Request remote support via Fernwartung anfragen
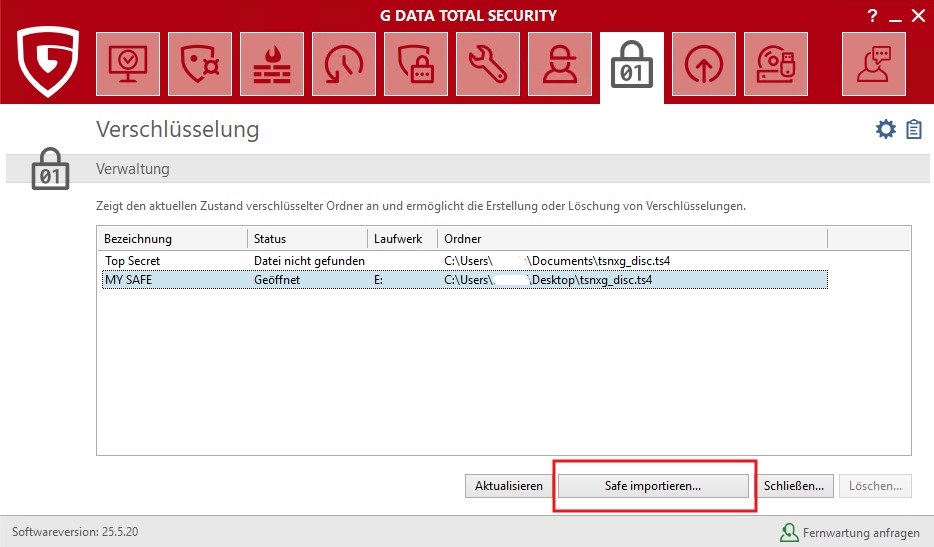Screen dimensions: 934x547 point(861,532)
